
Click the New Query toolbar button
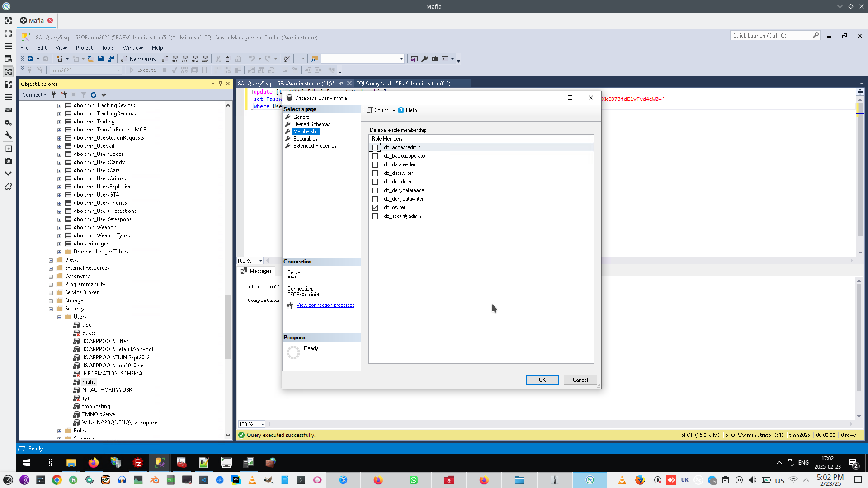click(139, 59)
